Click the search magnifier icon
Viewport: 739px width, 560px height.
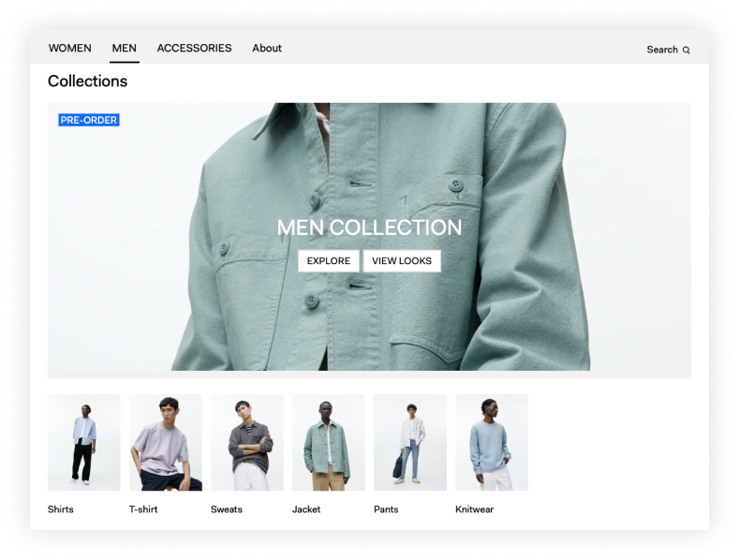point(687,50)
